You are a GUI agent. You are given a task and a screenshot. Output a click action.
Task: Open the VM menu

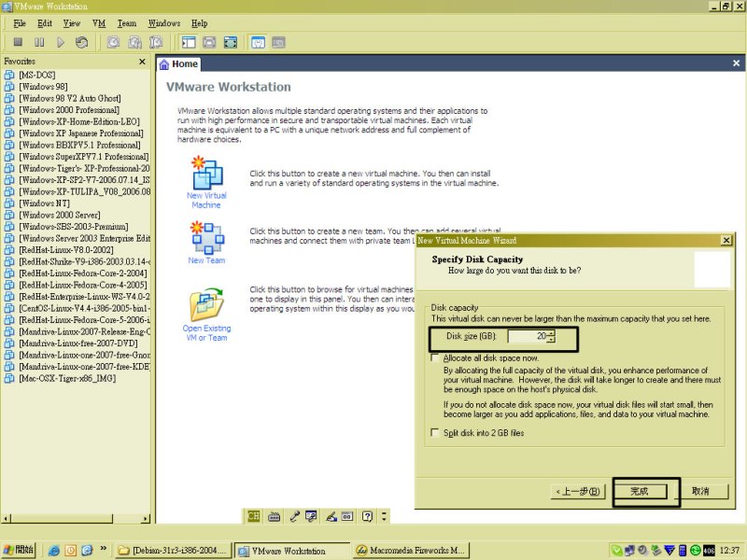(x=99, y=23)
